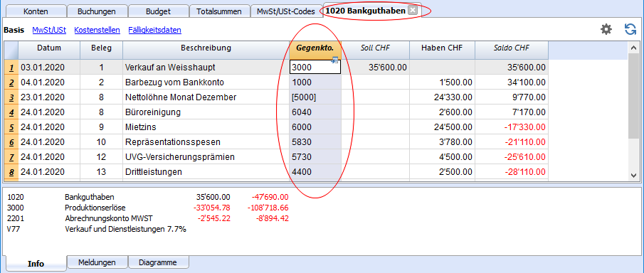This screenshot has height=273, width=644.
Task: Click the date cell 23.01.2020
Action: coord(49,97)
